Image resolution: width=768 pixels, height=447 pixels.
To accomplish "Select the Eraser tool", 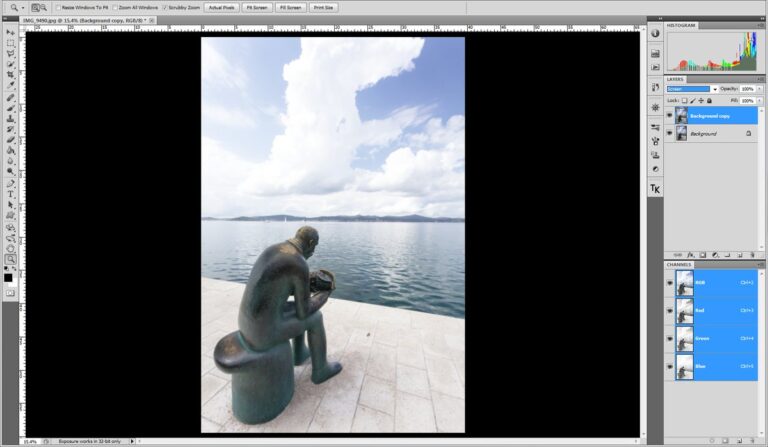I will 10,140.
